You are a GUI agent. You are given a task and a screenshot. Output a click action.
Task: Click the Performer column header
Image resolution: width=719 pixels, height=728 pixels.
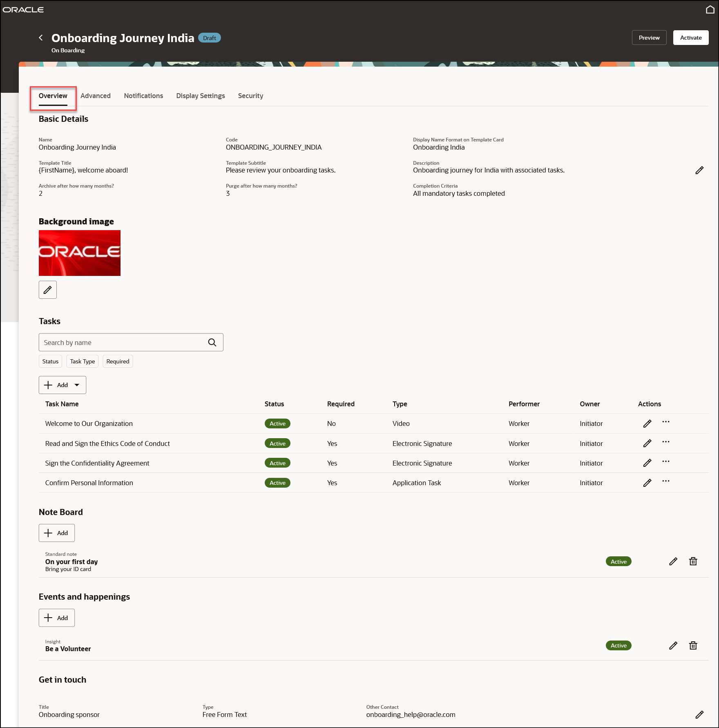(x=524, y=404)
